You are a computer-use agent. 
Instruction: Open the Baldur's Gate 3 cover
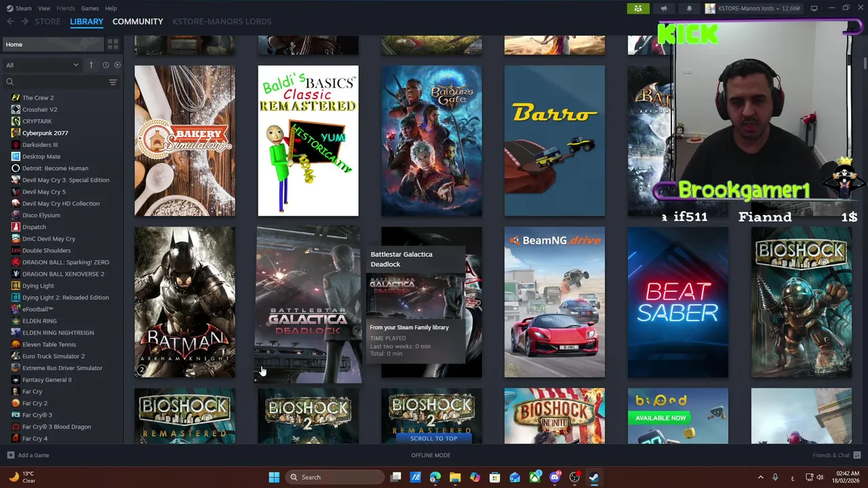[431, 141]
